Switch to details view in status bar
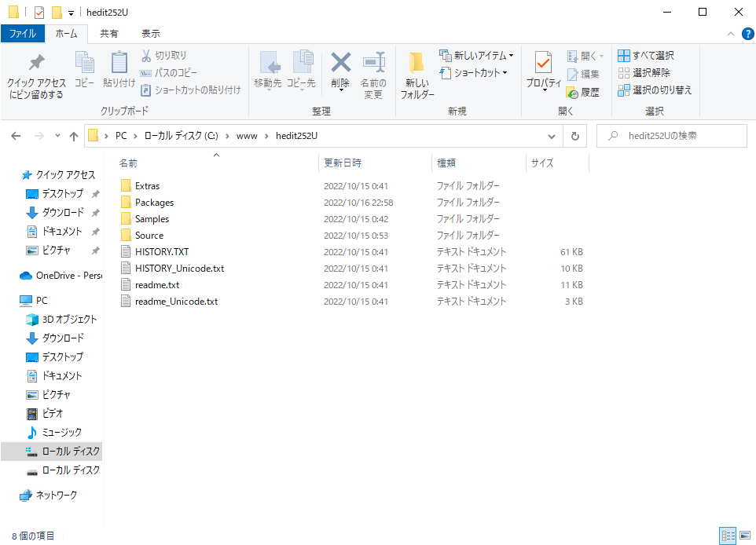 coord(728,536)
